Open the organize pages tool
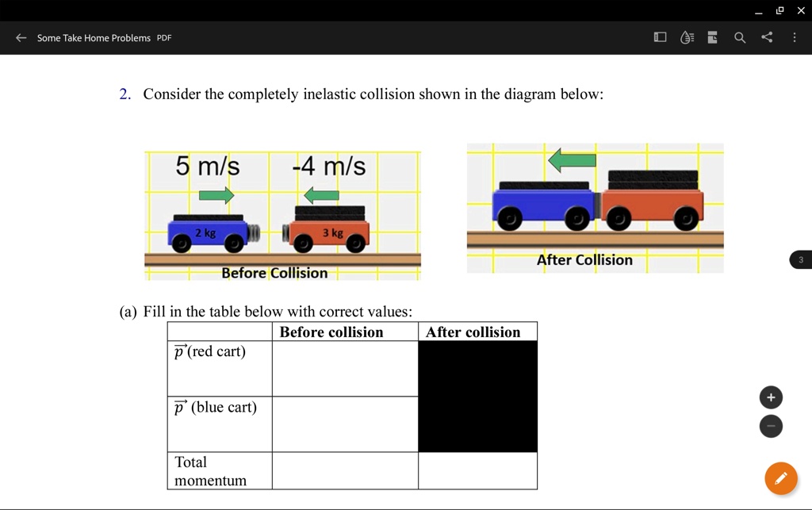The image size is (812, 510). pos(711,37)
